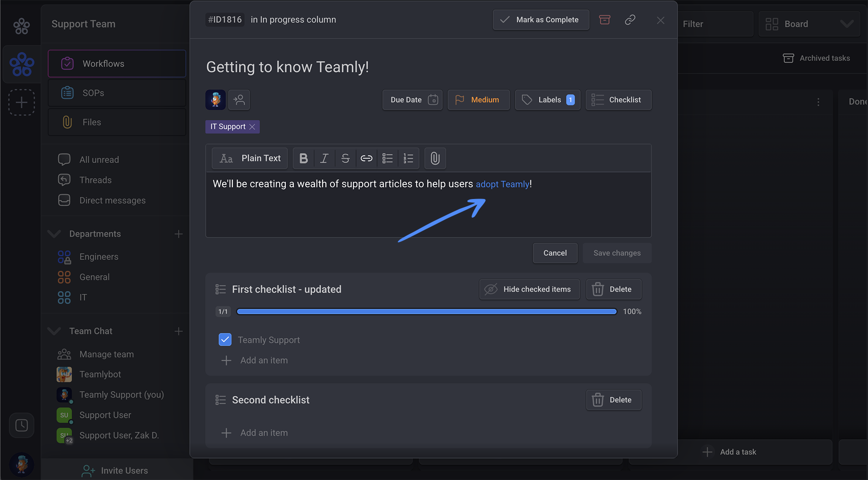The width and height of the screenshot is (868, 480).
Task: Open the Labels selector
Action: coord(548,100)
